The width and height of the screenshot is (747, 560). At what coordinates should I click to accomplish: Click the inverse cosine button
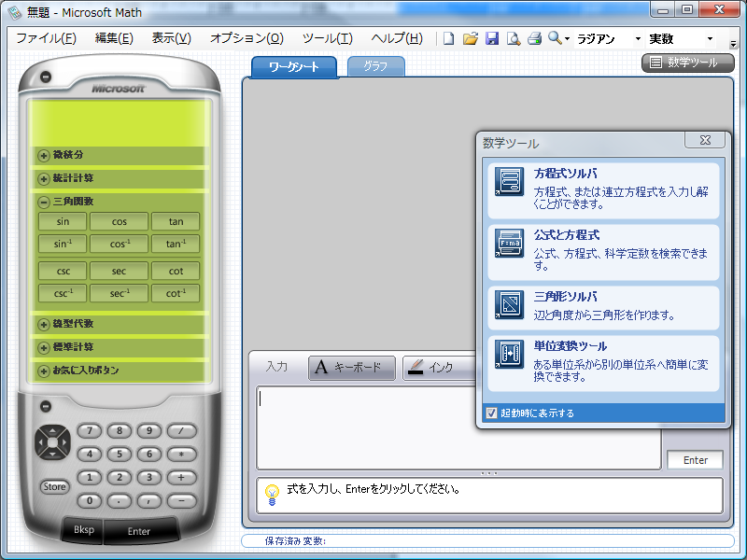120,244
